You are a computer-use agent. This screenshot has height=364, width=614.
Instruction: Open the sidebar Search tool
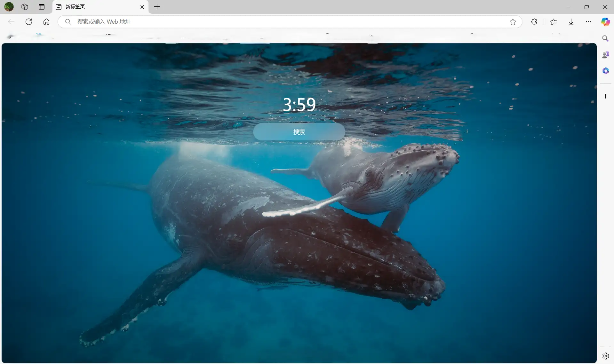(x=605, y=39)
